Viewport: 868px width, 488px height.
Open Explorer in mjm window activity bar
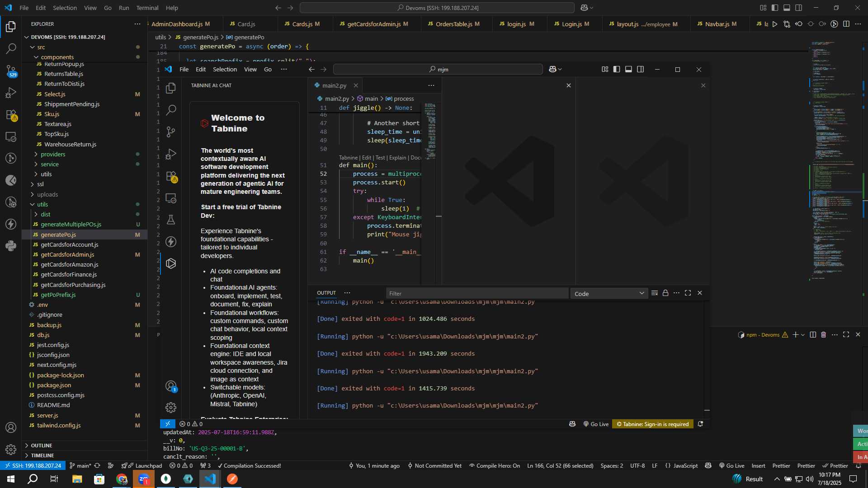171,88
